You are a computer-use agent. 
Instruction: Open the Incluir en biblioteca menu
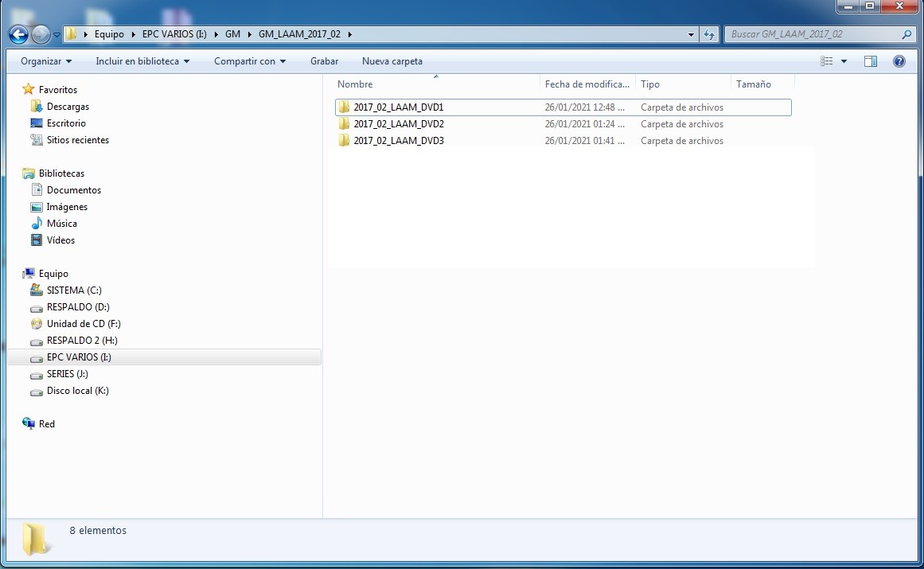(x=142, y=61)
